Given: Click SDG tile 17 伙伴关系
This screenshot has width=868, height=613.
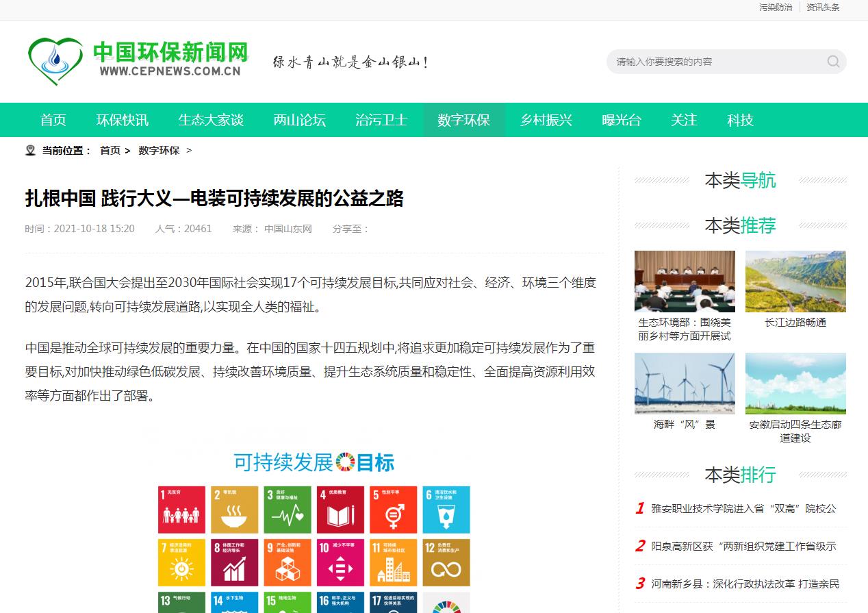Looking at the screenshot, I should [394, 603].
